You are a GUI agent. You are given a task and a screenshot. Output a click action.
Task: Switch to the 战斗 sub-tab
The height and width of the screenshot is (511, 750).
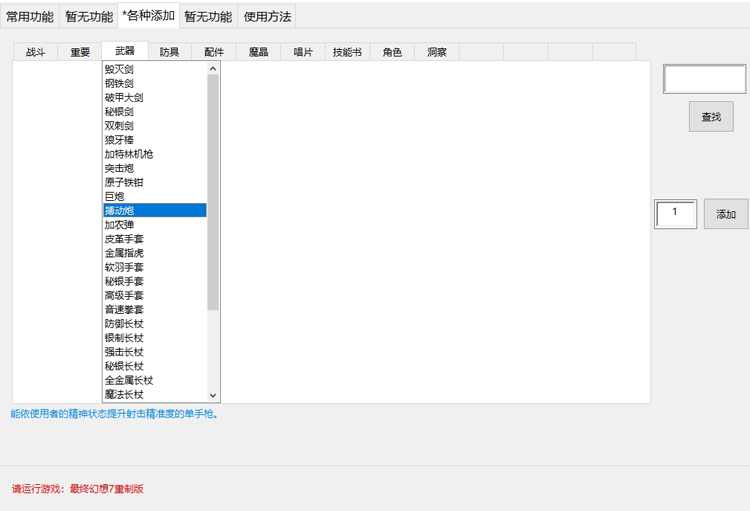[35, 52]
